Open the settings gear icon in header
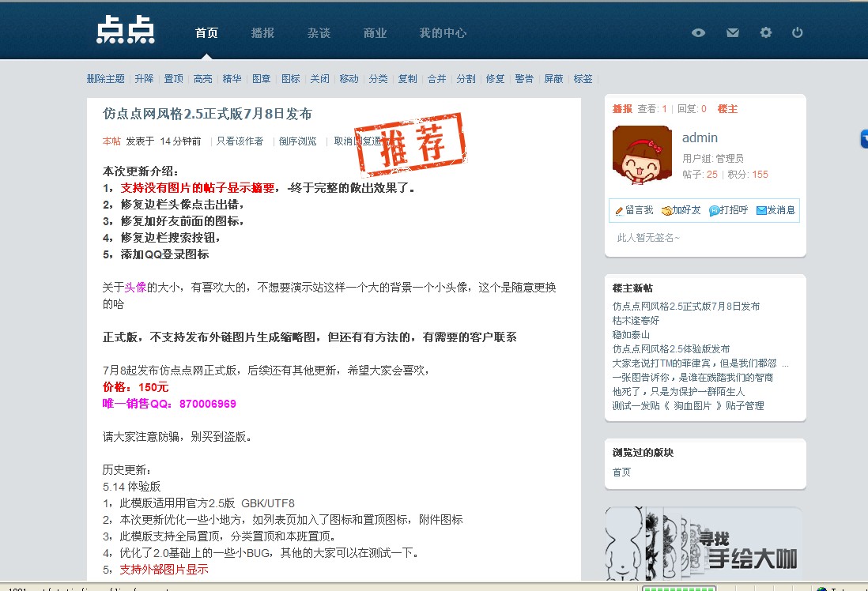 765,32
